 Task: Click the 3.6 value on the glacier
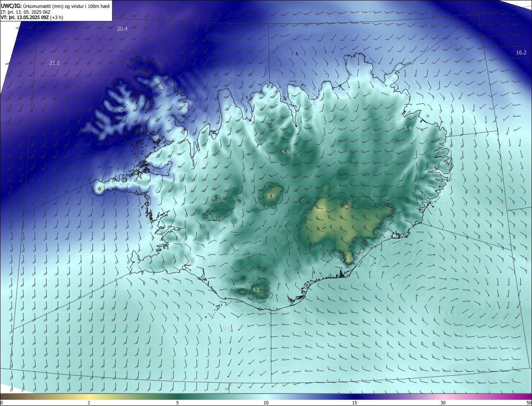(x=271, y=196)
